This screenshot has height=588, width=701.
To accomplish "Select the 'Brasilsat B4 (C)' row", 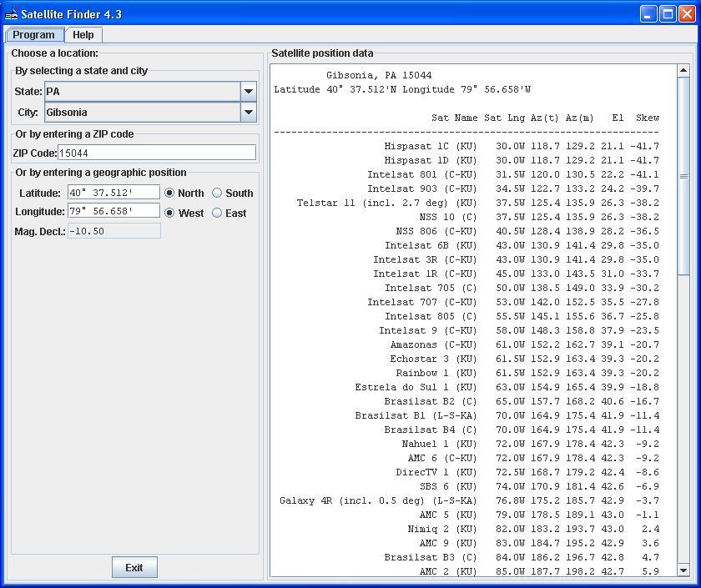I will 466,430.
